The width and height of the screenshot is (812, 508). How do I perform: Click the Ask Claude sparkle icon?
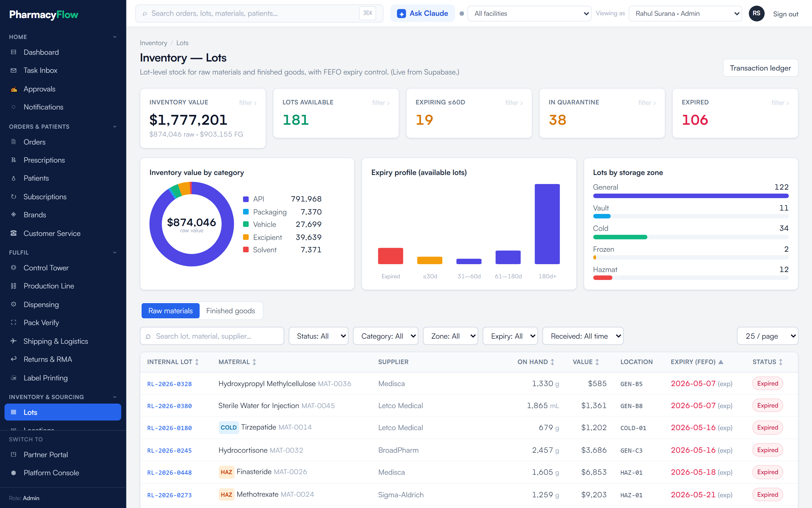[401, 14]
